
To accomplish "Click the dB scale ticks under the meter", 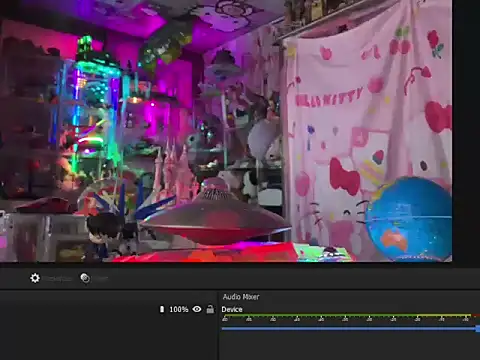I will pos(346,319).
